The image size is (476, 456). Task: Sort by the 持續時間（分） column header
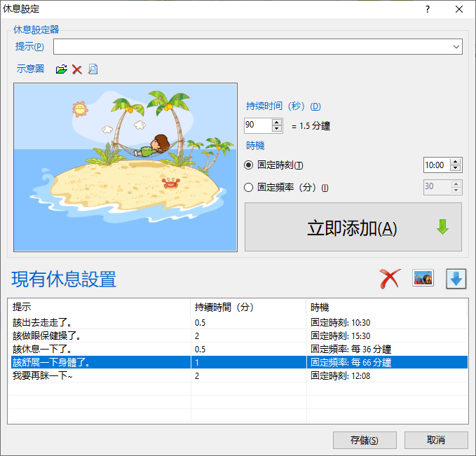[248, 307]
